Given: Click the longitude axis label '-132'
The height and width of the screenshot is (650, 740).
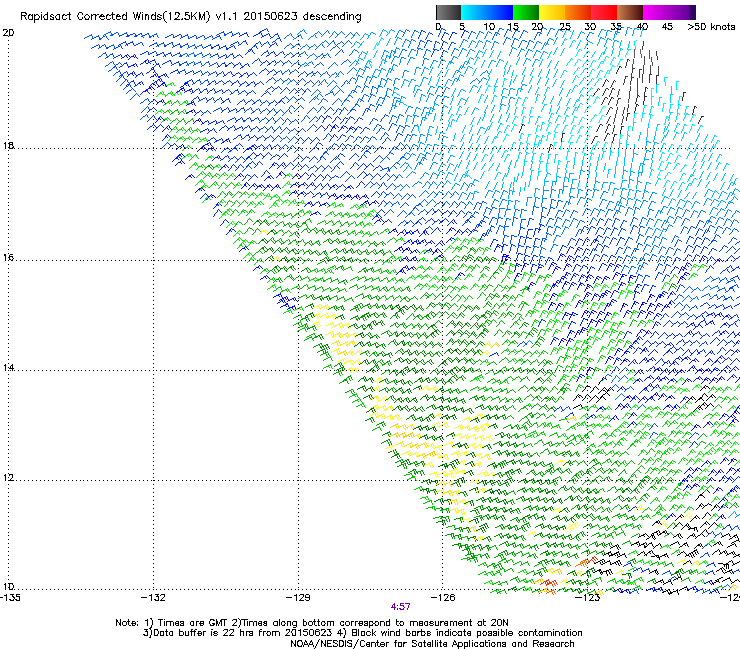Looking at the screenshot, I should [x=153, y=598].
